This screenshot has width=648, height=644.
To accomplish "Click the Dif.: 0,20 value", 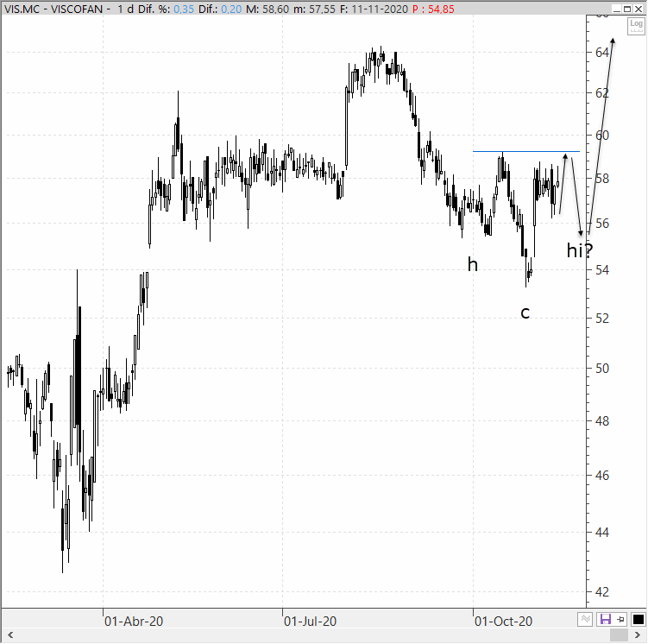I will point(220,9).
